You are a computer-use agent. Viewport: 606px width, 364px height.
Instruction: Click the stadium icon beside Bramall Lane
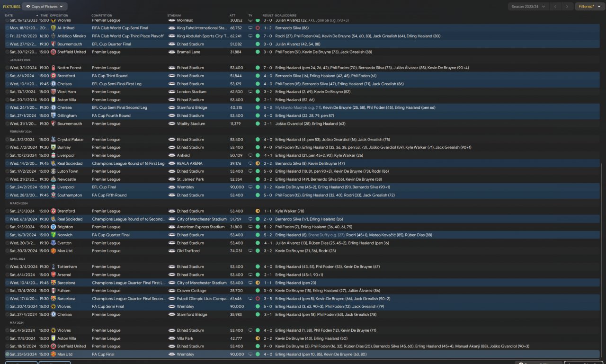coord(171,52)
